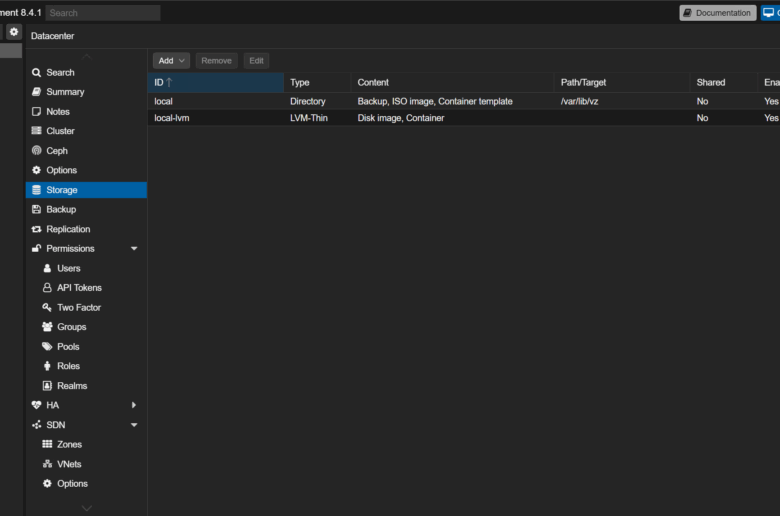Collapse the Permissions submenu arrow
Viewport: 780px width, 516px height.
click(x=134, y=248)
